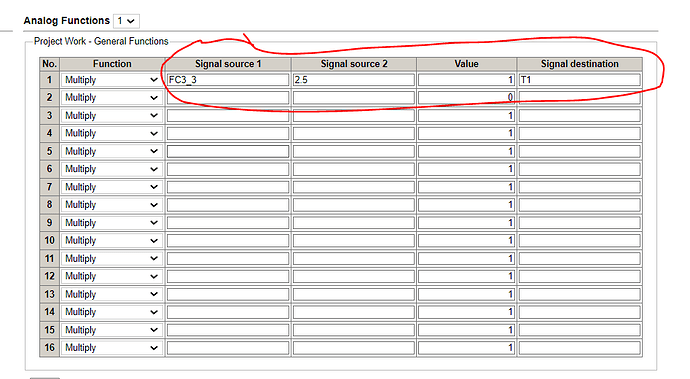690x379 pixels.
Task: Click Signal destination field in row 6
Action: click(579, 169)
